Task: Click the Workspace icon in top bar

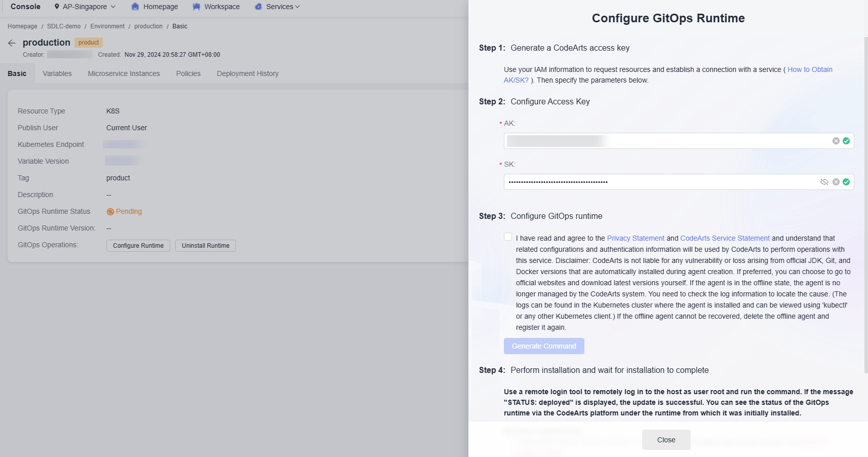Action: click(x=196, y=7)
